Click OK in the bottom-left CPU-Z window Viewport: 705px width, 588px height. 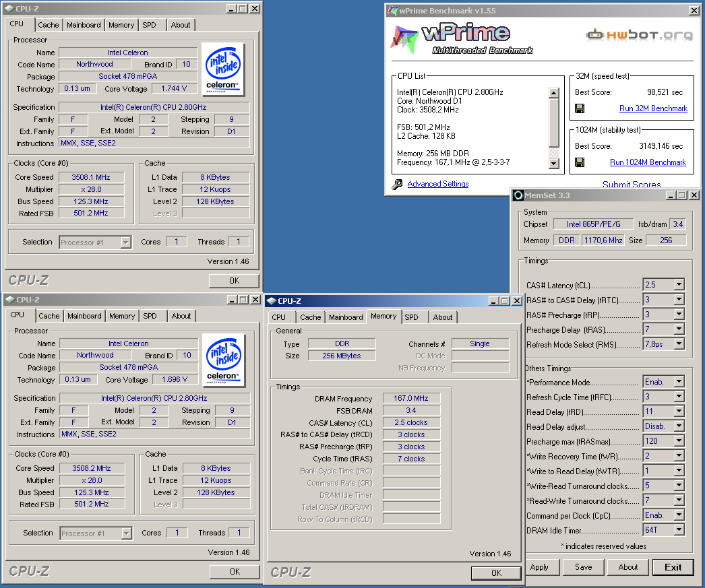coord(235,571)
